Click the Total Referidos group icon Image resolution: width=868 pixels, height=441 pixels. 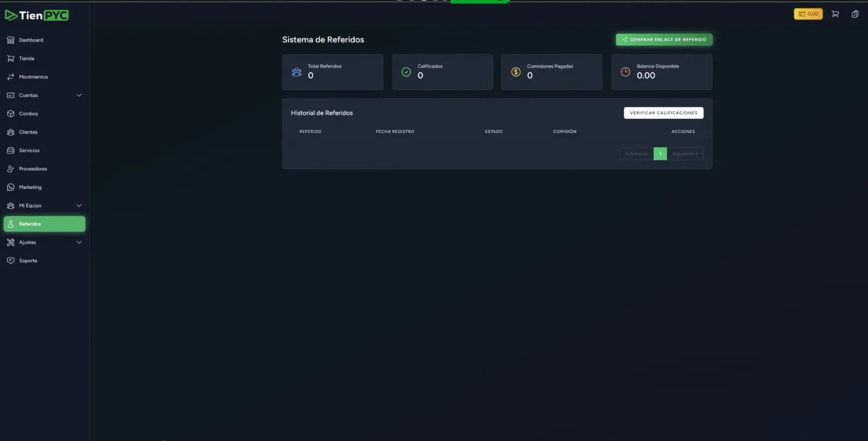coord(297,72)
